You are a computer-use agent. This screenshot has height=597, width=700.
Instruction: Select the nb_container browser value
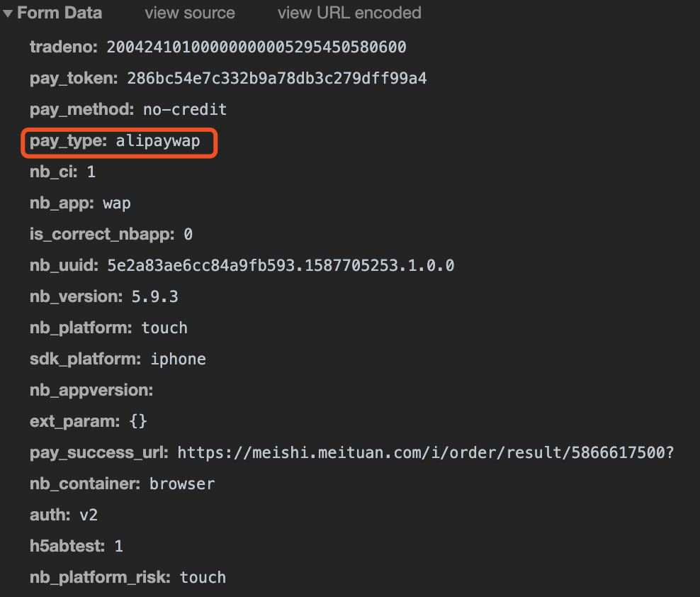182,484
